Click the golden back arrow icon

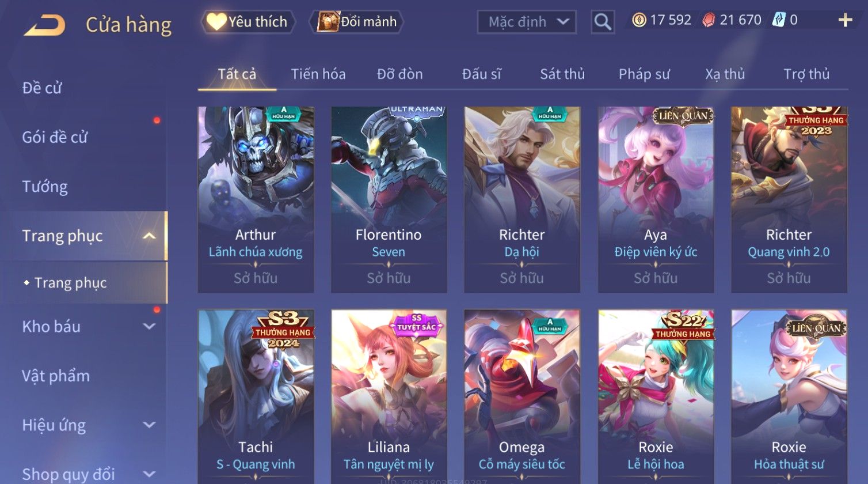point(44,25)
